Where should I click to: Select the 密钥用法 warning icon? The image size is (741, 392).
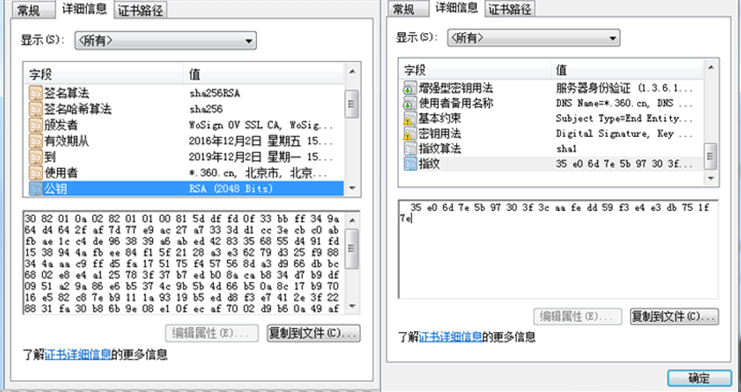click(x=410, y=134)
